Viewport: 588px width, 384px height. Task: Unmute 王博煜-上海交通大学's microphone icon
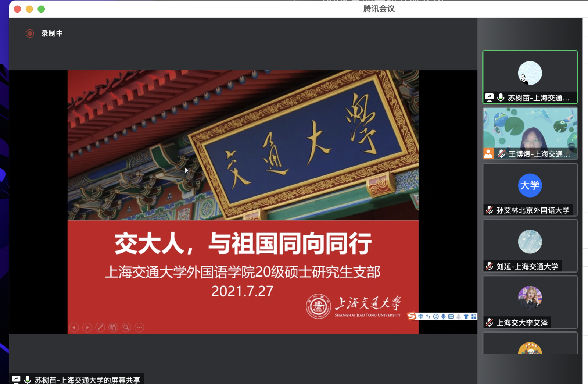point(501,154)
